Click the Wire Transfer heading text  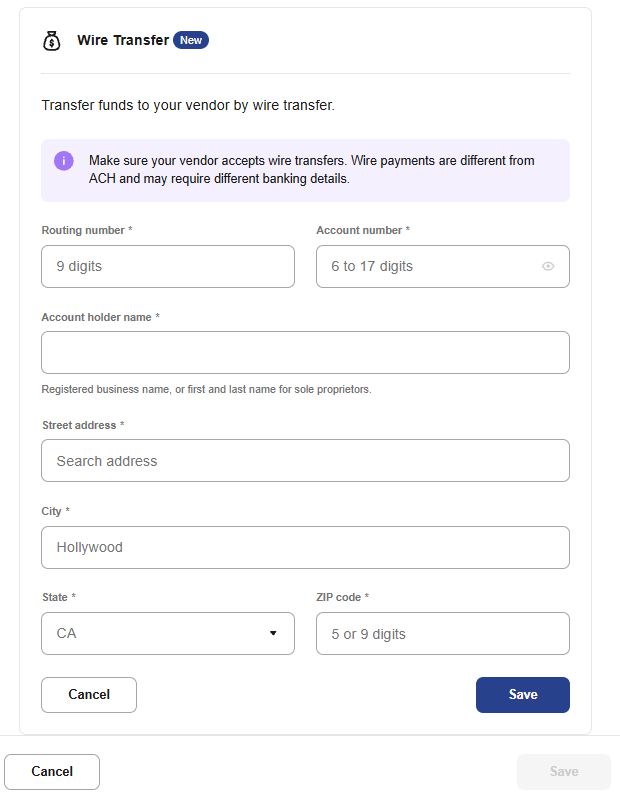(x=123, y=41)
